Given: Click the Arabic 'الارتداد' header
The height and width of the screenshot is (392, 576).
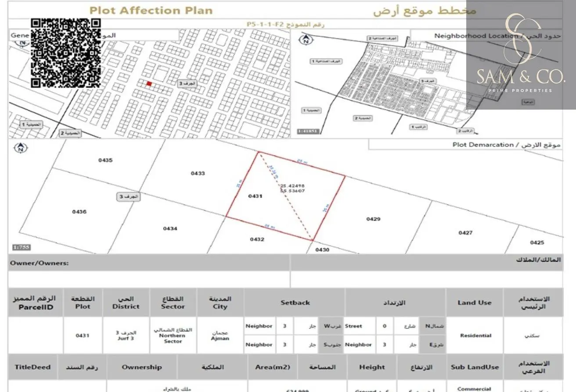Looking at the screenshot, I should (x=395, y=303).
